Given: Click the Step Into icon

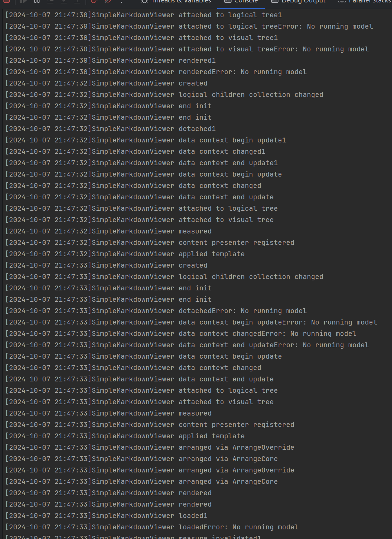Looking at the screenshot, I should coord(64,1).
